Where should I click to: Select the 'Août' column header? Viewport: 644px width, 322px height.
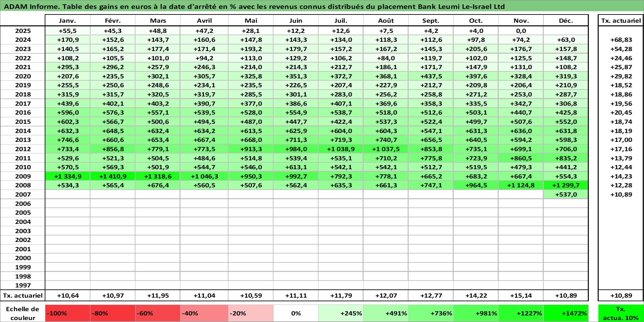pos(386,20)
